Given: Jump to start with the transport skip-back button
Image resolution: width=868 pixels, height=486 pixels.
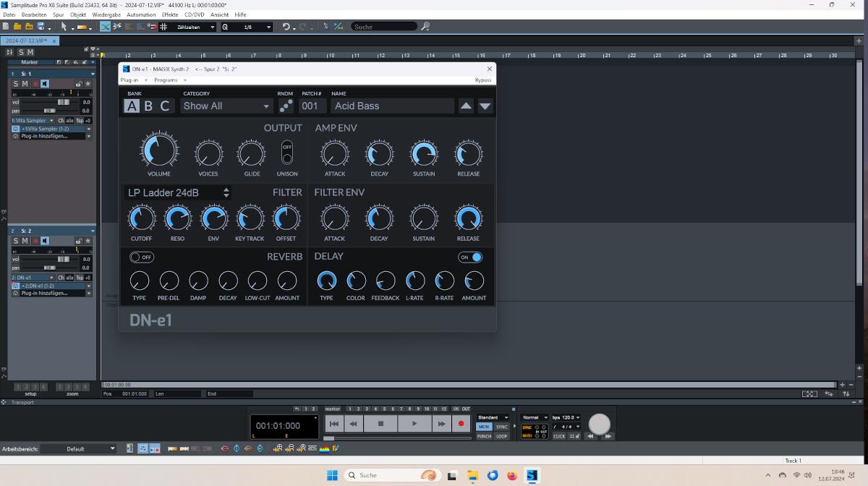Looking at the screenshot, I should tap(333, 425).
